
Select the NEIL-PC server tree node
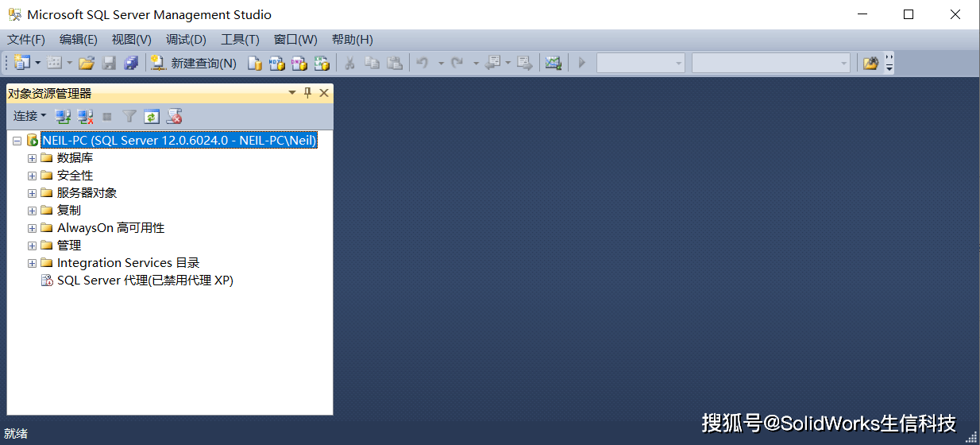coord(179,141)
